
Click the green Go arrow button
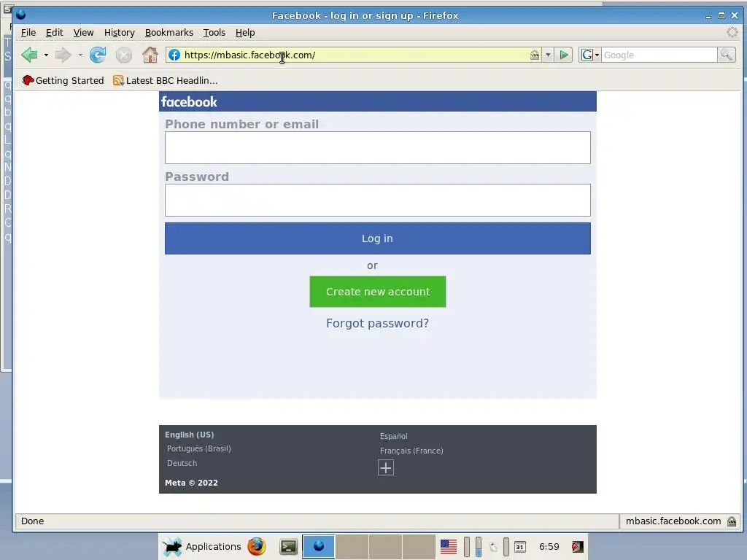coord(564,55)
